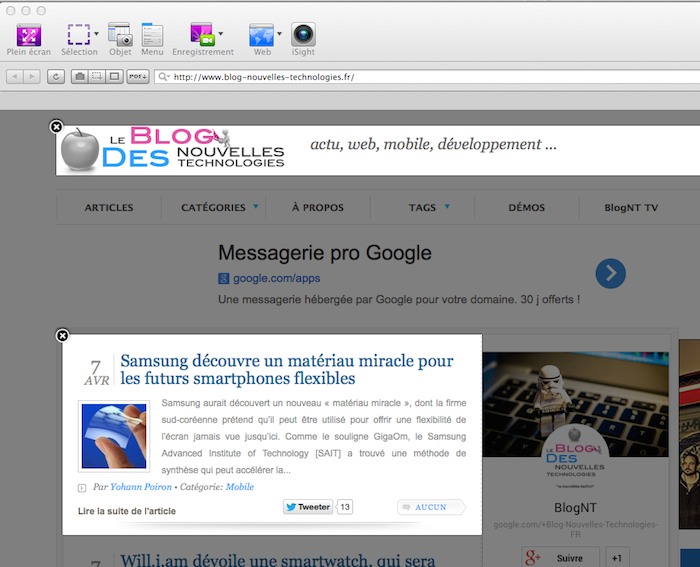The height and width of the screenshot is (567, 700).
Task: Expand the Web capture dropdown arrow
Action: click(279, 33)
